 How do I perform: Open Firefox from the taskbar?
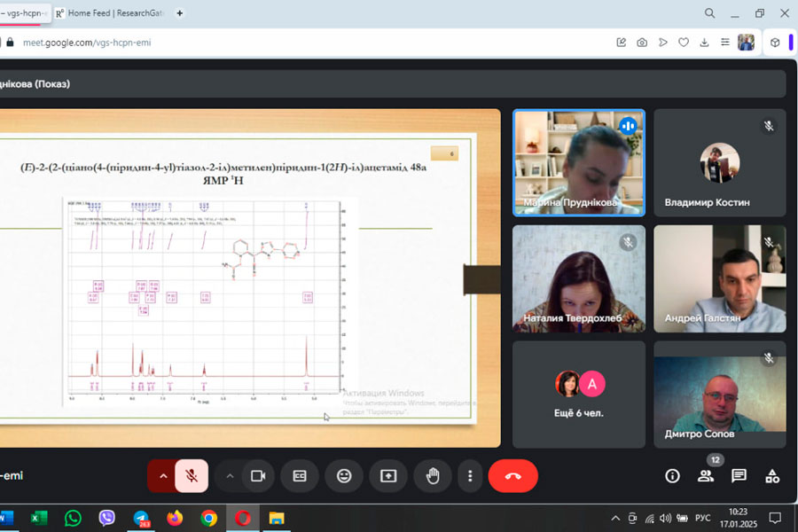click(175, 518)
